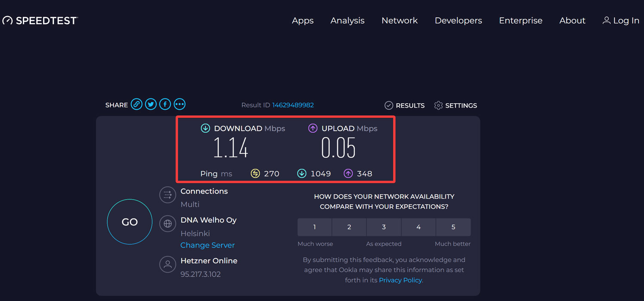Rate the network 5 Much better
Screen dimensions: 644x301
(x=453, y=227)
